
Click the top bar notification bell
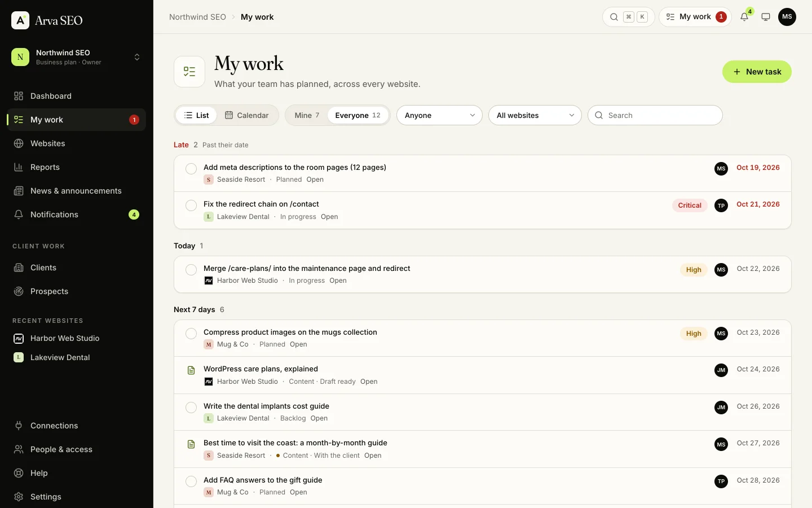tap(744, 17)
